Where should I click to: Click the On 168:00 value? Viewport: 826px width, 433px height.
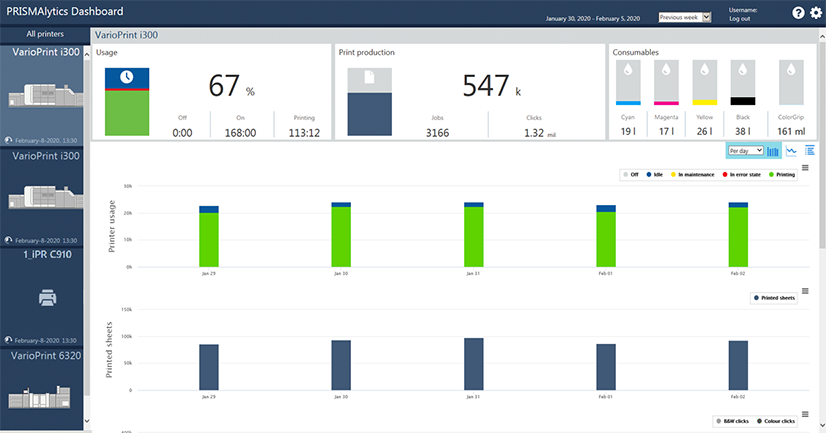click(240, 133)
